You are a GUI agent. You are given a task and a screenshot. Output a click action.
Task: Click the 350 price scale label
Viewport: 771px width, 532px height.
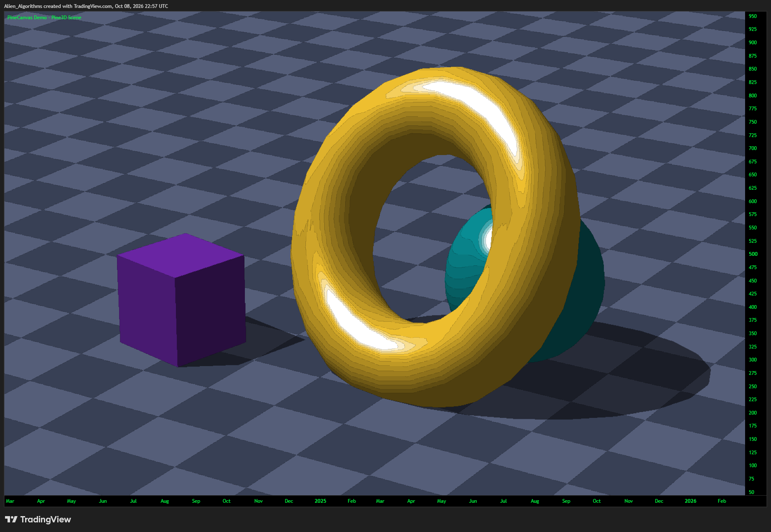tap(753, 333)
